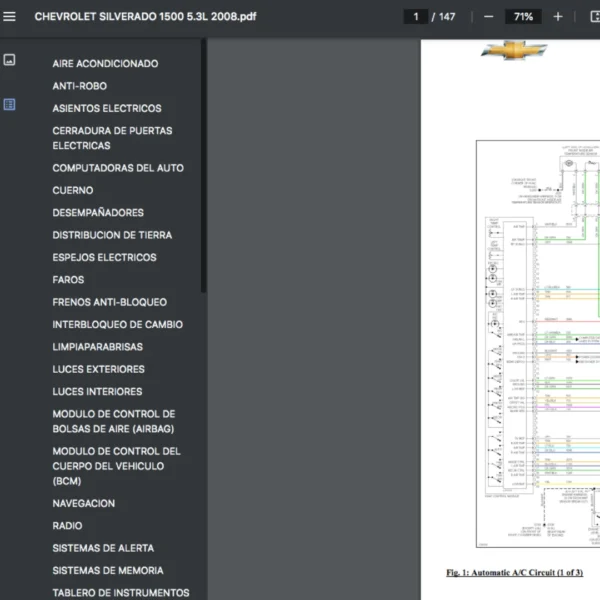Open LUCES EXTERIORES bookmark

98,369
